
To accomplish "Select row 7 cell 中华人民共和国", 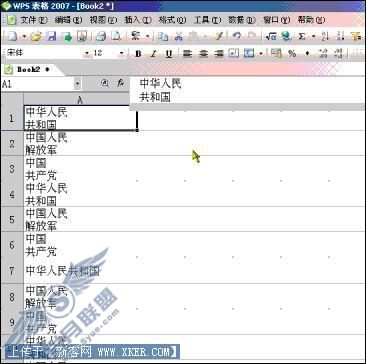I will (79, 271).
